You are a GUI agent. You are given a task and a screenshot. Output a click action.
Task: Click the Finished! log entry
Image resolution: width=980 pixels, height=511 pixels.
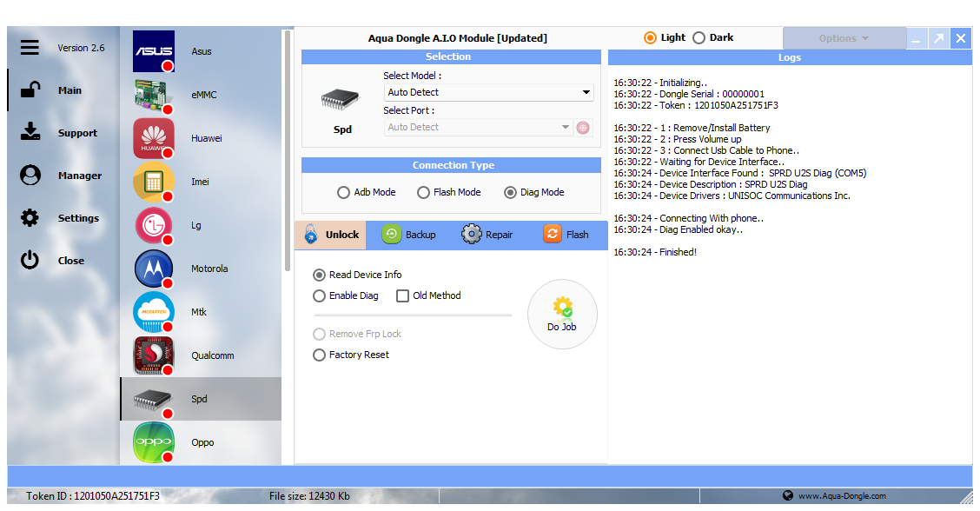(x=655, y=252)
